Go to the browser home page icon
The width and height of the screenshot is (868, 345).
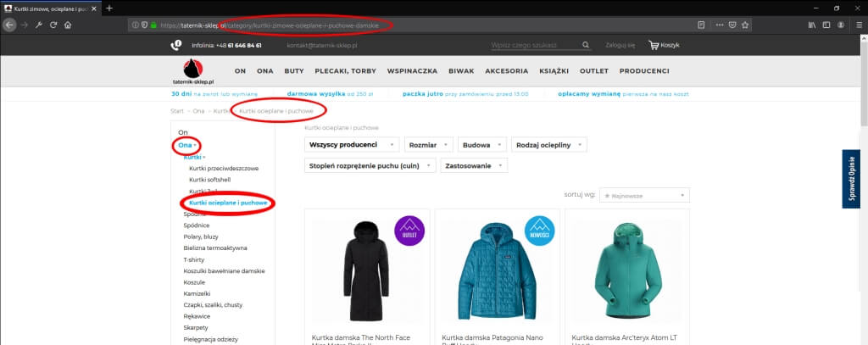[68, 25]
